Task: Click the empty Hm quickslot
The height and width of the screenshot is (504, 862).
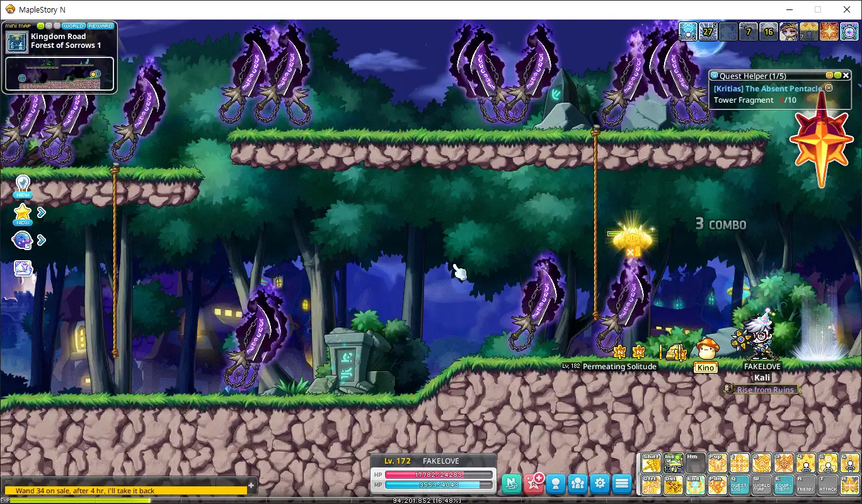Action: click(x=696, y=463)
